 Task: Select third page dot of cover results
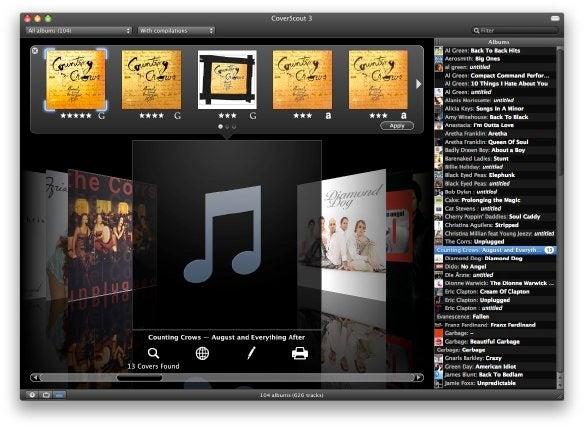tap(234, 127)
